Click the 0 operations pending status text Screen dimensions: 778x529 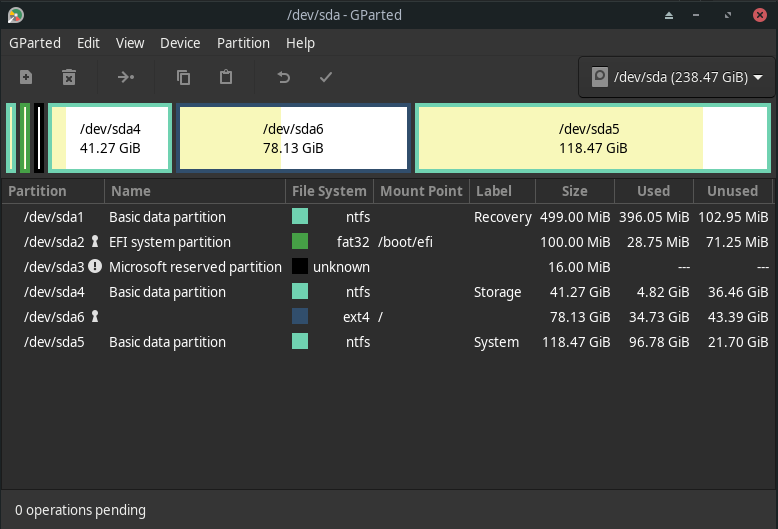point(80,510)
